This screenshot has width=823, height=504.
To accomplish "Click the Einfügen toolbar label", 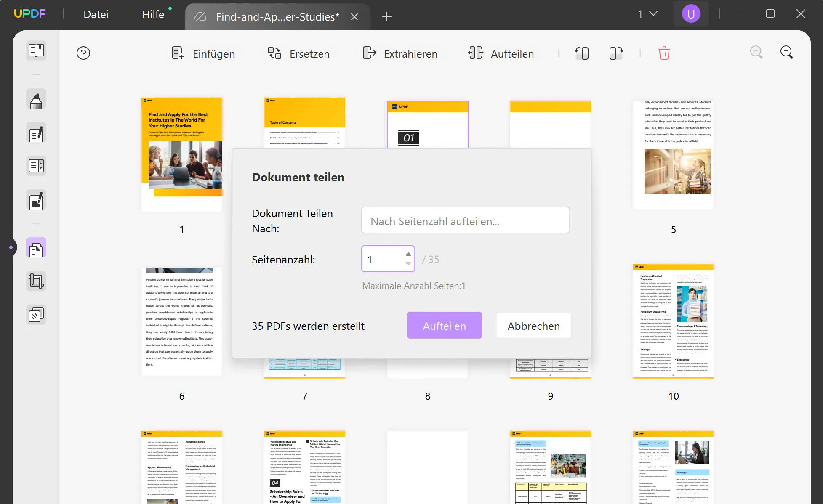I will [x=214, y=54].
